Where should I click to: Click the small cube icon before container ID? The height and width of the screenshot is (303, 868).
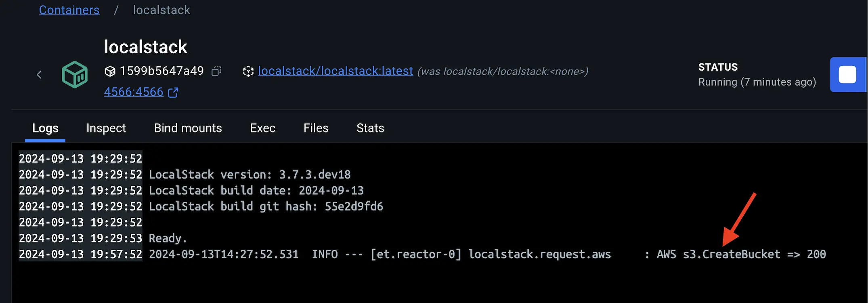click(x=110, y=72)
